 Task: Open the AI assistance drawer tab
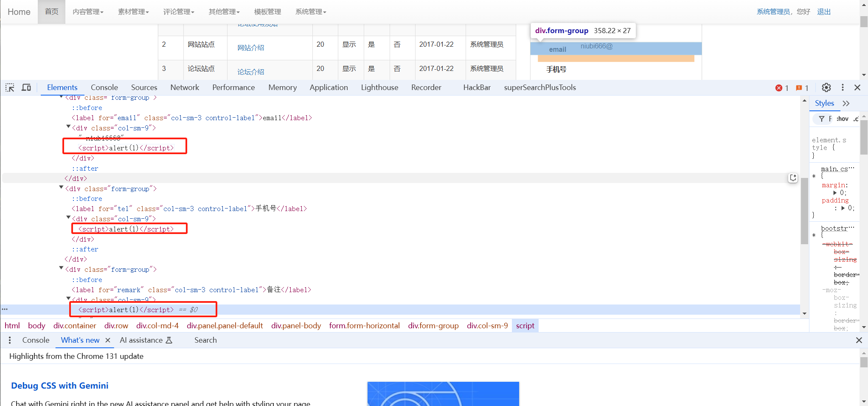pos(146,340)
